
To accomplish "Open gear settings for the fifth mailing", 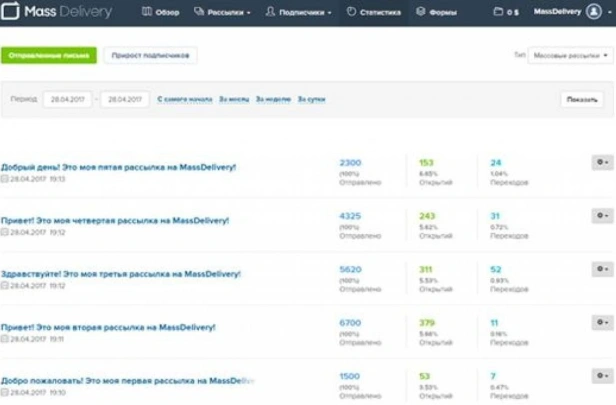I will pos(602,162).
